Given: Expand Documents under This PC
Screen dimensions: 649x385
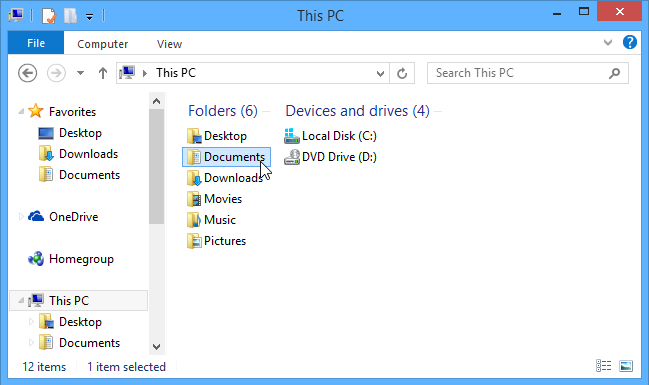Looking at the screenshot, I should coord(31,342).
